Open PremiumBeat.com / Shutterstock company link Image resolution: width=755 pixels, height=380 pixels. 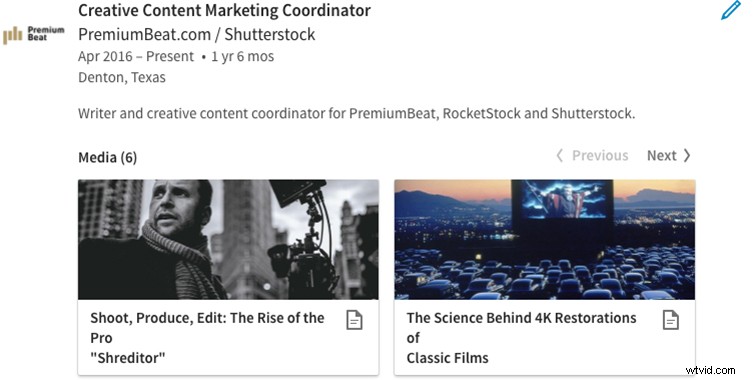pos(196,34)
